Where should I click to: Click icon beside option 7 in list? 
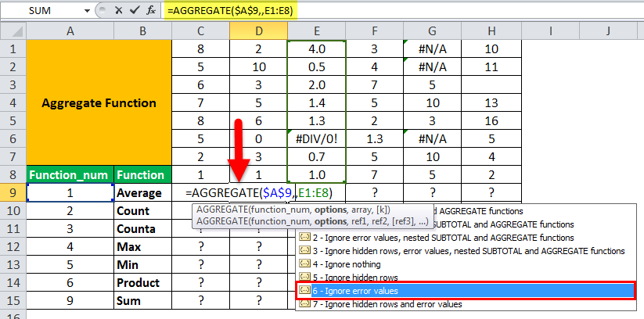(304, 304)
